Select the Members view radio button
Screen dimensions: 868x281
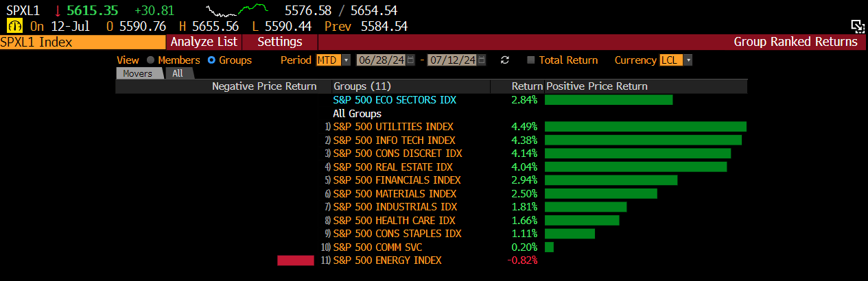150,60
